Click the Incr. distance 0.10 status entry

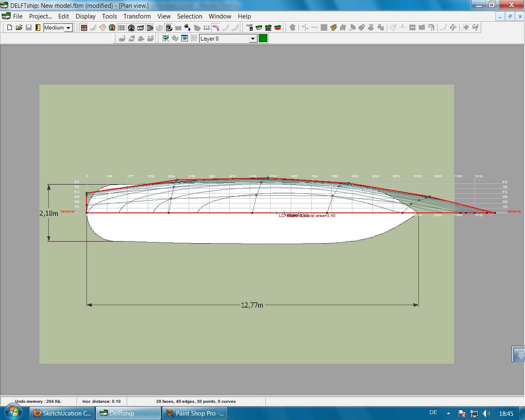point(101,401)
